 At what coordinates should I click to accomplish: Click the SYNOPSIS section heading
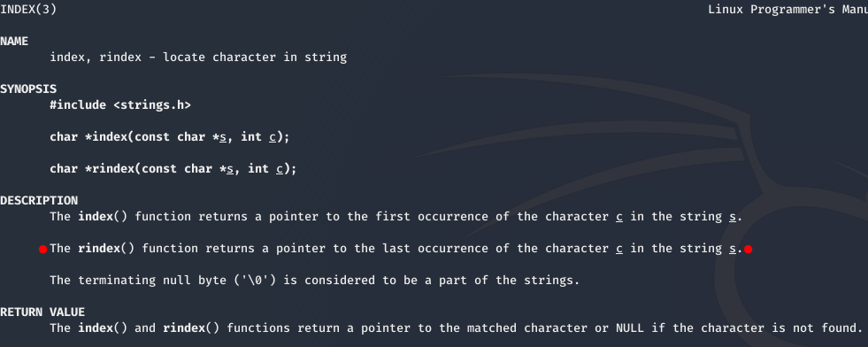point(28,89)
